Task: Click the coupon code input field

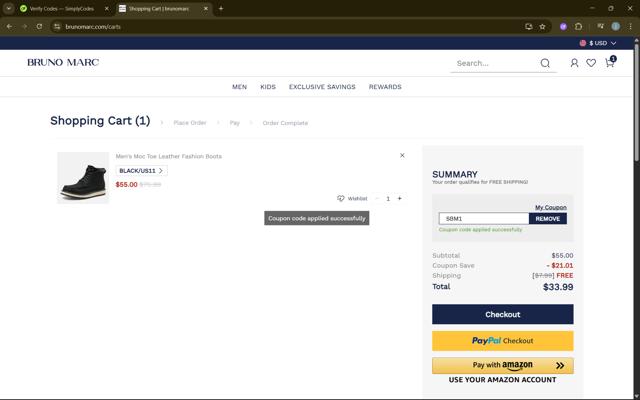Action: (x=484, y=219)
